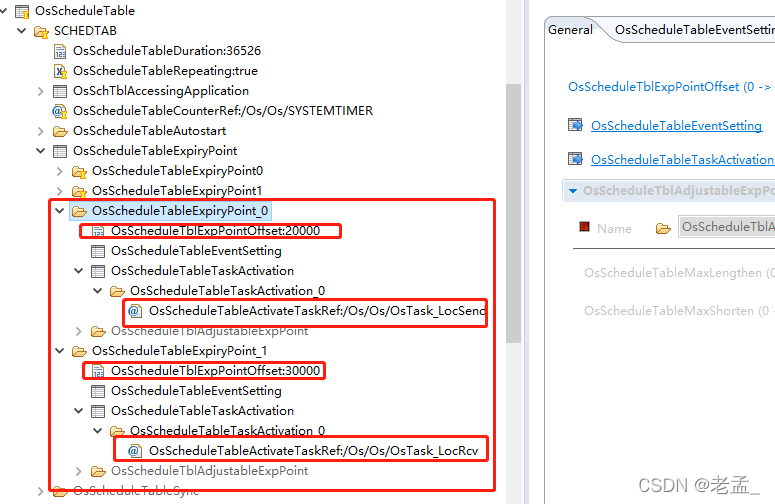Select OsScheduleTableRepeating:true row
This screenshot has width=775, height=504.
point(165,71)
